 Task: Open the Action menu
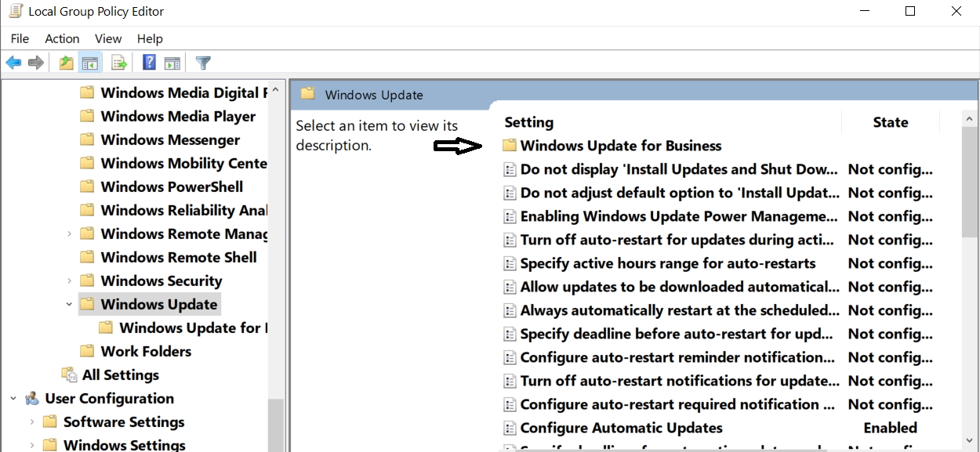pyautogui.click(x=62, y=38)
